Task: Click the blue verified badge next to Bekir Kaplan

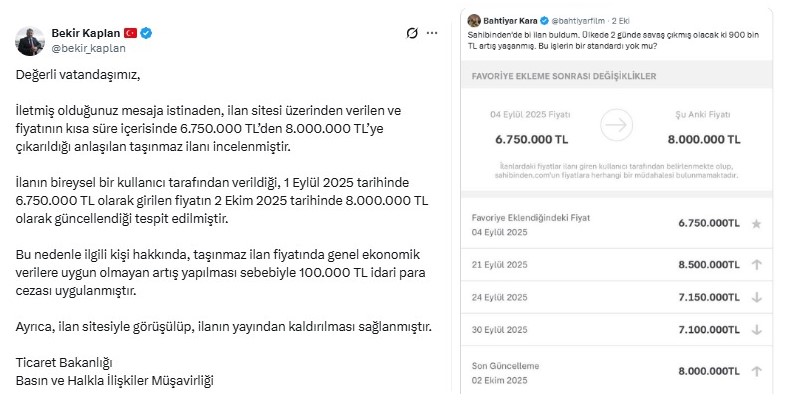Action: 147,34
